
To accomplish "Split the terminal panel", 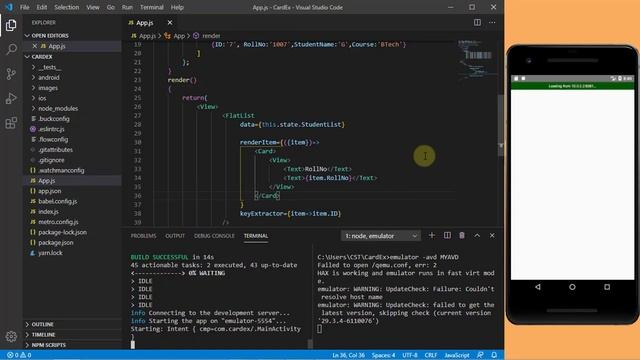I will 447,236.
